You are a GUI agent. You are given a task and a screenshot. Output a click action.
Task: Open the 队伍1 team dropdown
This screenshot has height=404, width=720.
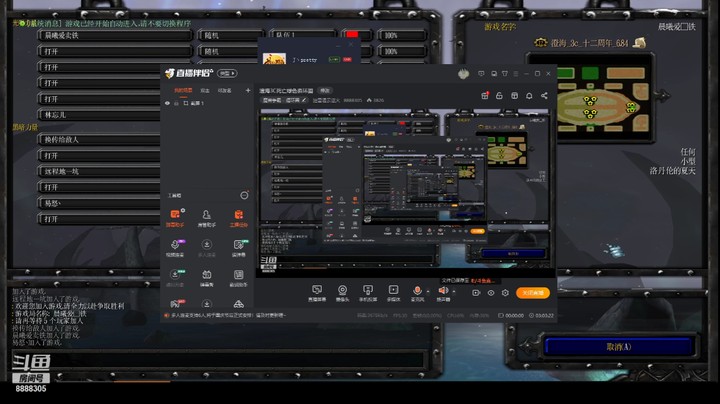[304, 35]
